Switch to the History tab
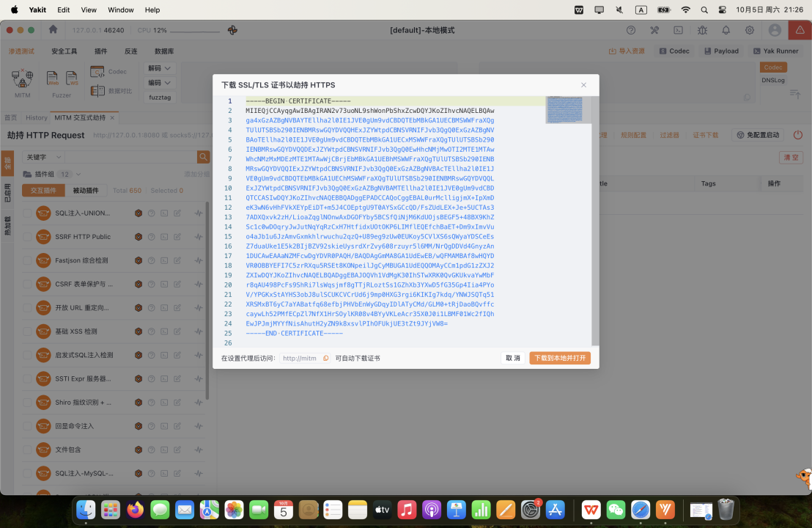Screen dimensions: 812x528 click(36, 117)
